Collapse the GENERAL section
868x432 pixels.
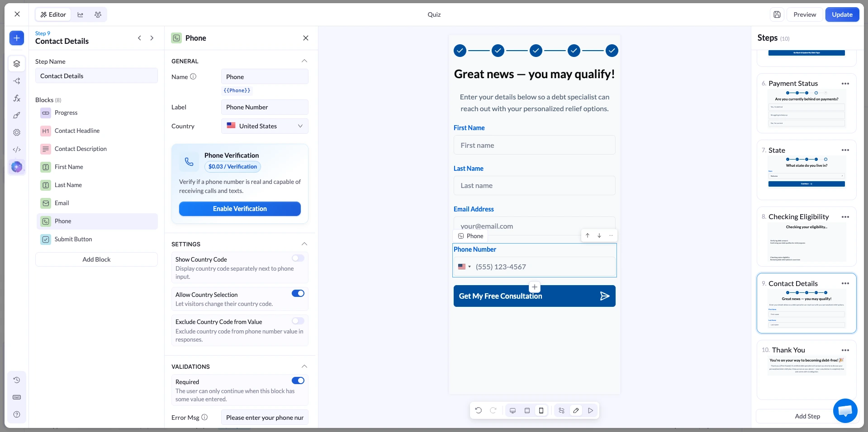pyautogui.click(x=304, y=61)
